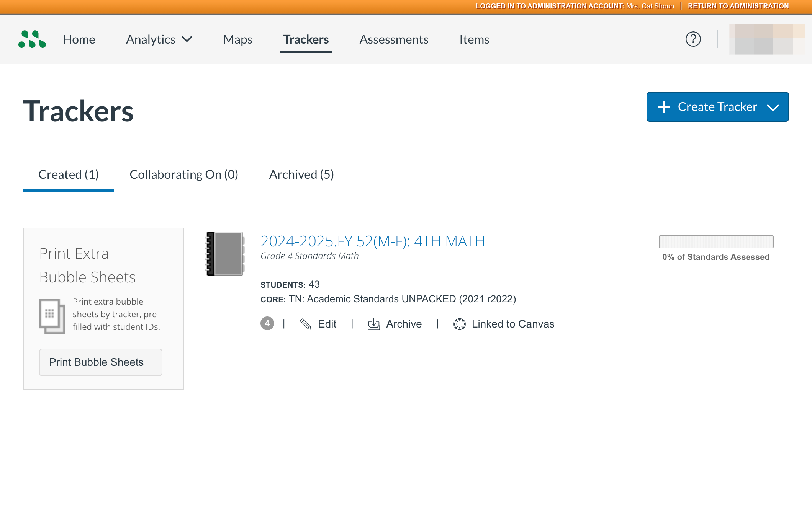Click the blurred user profile area
This screenshot has width=812, height=512.
point(767,39)
